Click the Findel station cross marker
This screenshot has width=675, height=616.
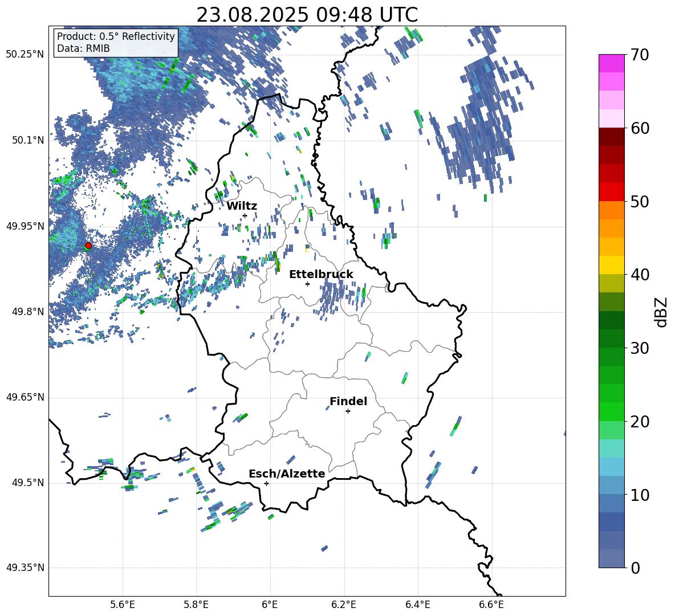348,411
